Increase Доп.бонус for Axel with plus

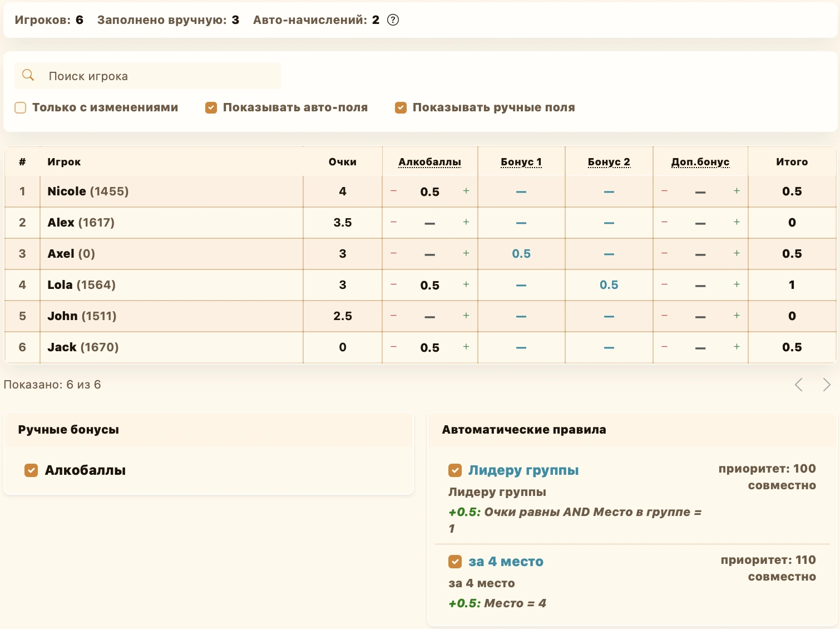click(x=737, y=253)
